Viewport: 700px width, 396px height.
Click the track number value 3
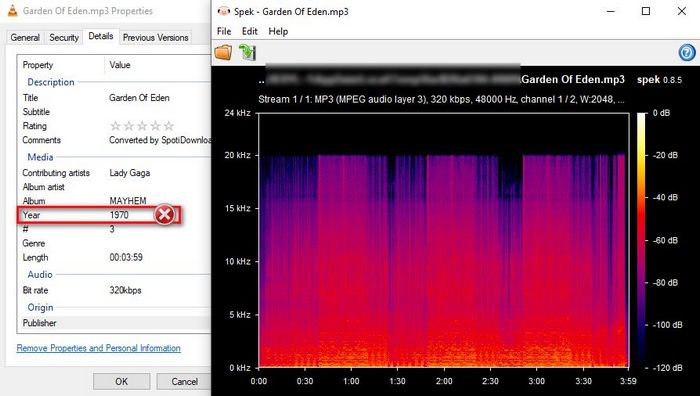point(112,229)
